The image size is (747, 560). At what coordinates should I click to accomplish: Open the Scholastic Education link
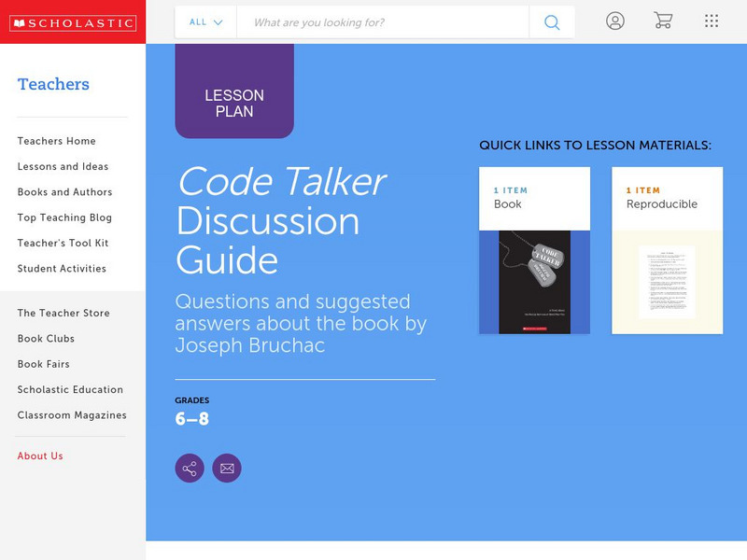coord(71,389)
